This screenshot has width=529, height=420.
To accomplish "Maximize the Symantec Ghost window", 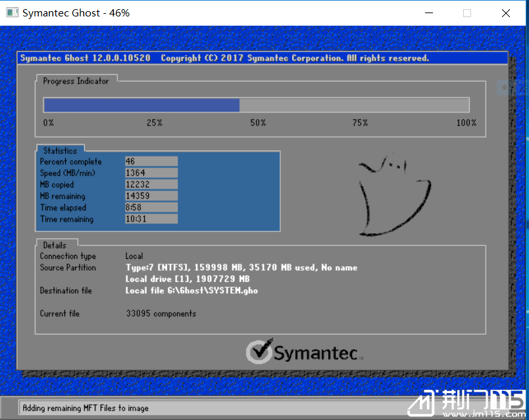I will click(x=467, y=12).
